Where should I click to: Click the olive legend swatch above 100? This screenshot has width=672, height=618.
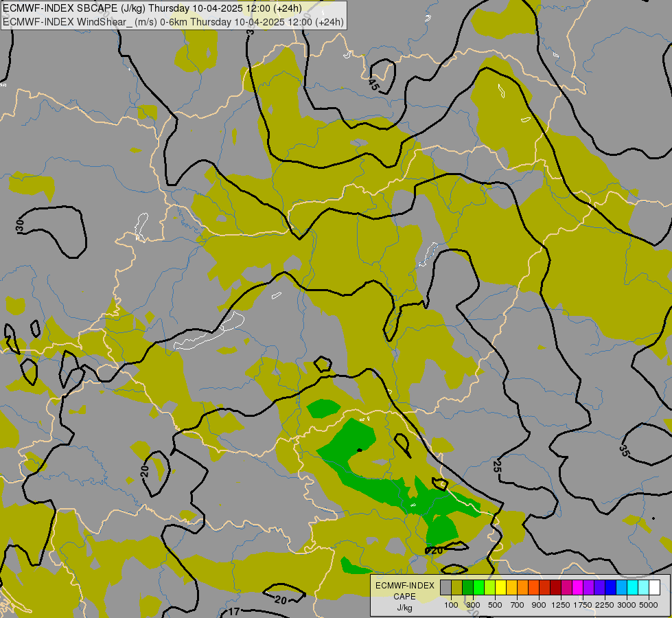click(457, 588)
